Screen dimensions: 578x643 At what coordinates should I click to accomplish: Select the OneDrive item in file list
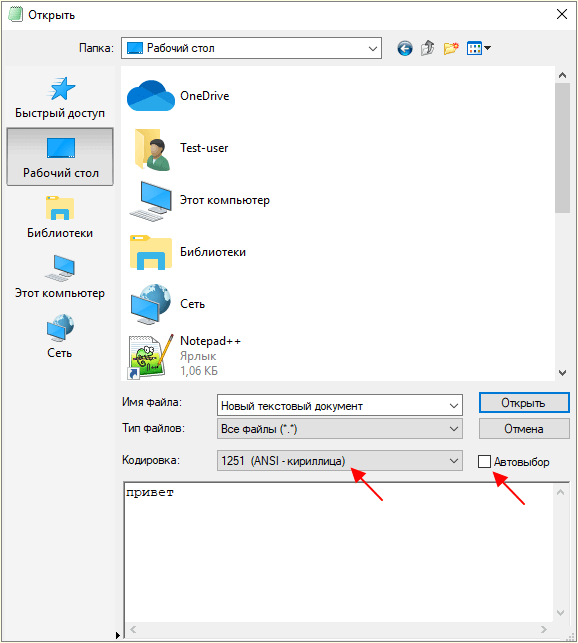pyautogui.click(x=178, y=96)
